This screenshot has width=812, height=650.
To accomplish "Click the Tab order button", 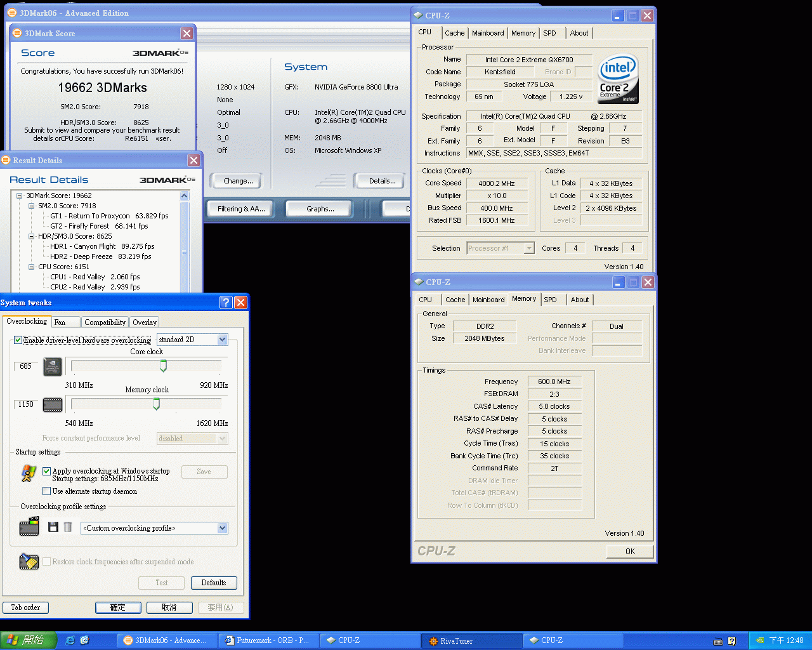I will pos(25,607).
